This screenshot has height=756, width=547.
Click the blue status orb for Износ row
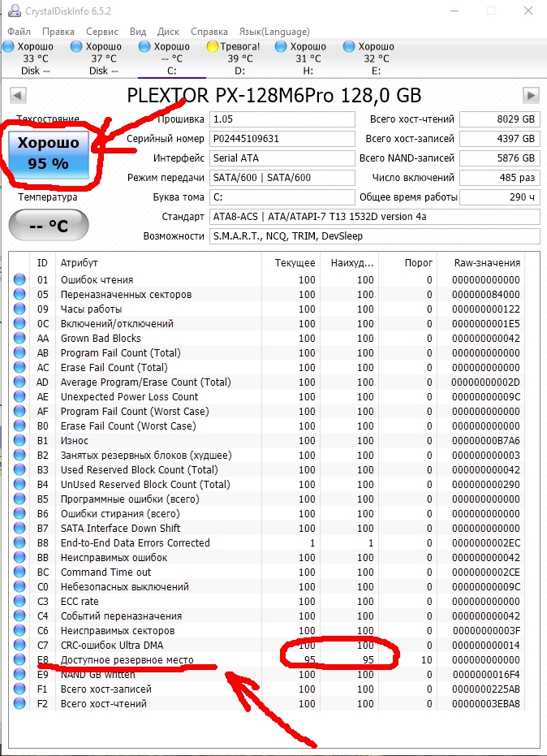click(x=20, y=441)
